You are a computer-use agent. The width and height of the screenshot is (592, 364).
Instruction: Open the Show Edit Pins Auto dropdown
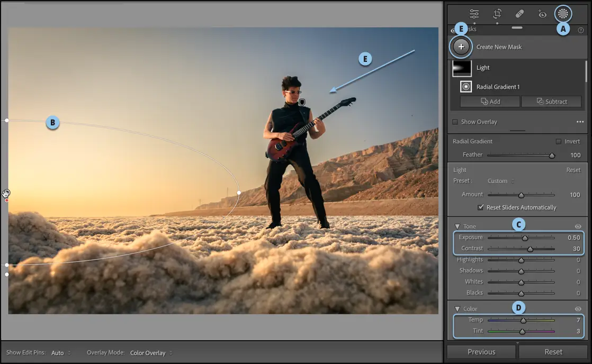pos(61,353)
